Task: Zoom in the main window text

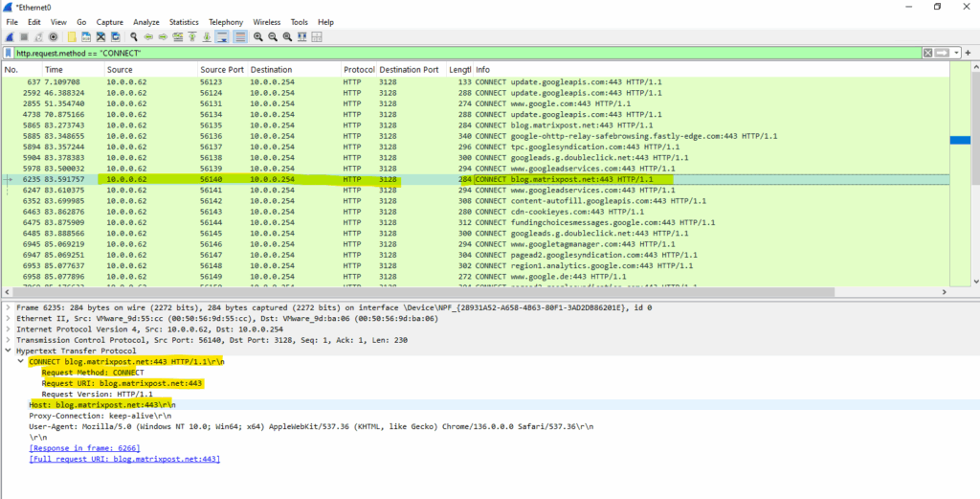Action: coord(258,37)
